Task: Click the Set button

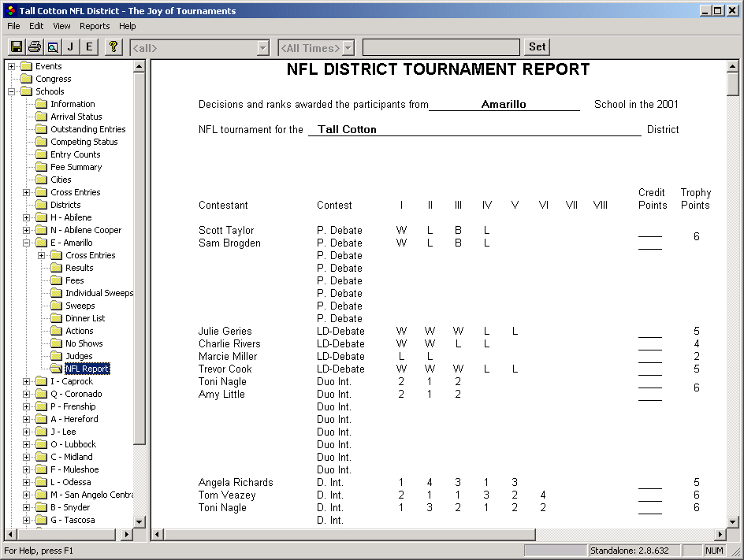Action: 537,47
